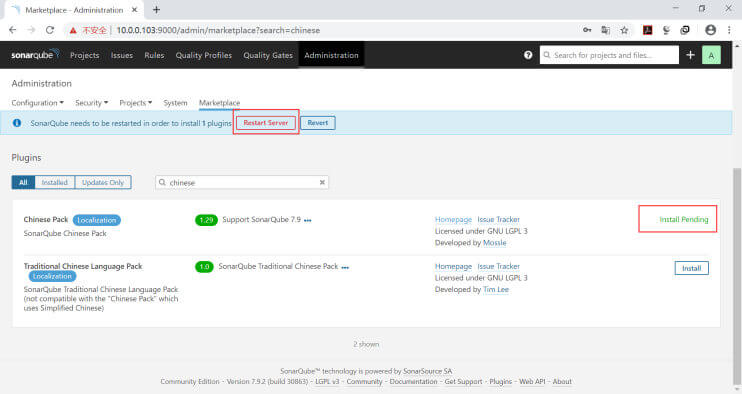The image size is (742, 394).
Task: Click the Traditional Chinese Pack 1.0 badge
Action: [204, 267]
